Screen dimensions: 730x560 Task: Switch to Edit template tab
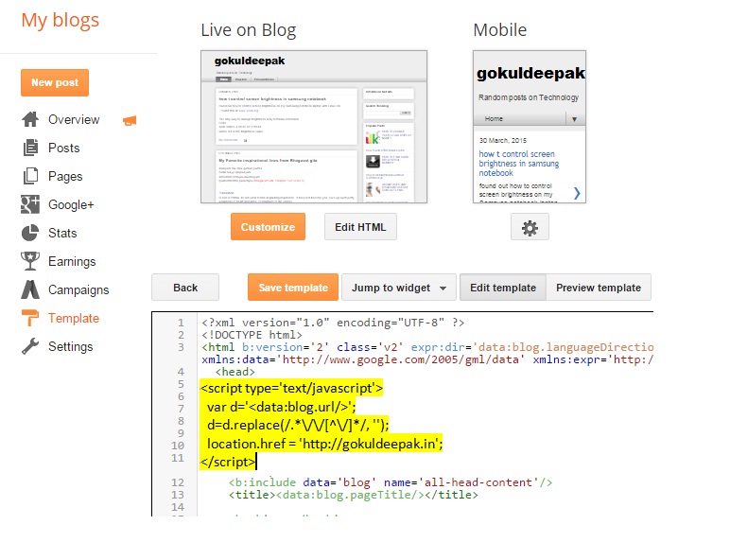[503, 288]
